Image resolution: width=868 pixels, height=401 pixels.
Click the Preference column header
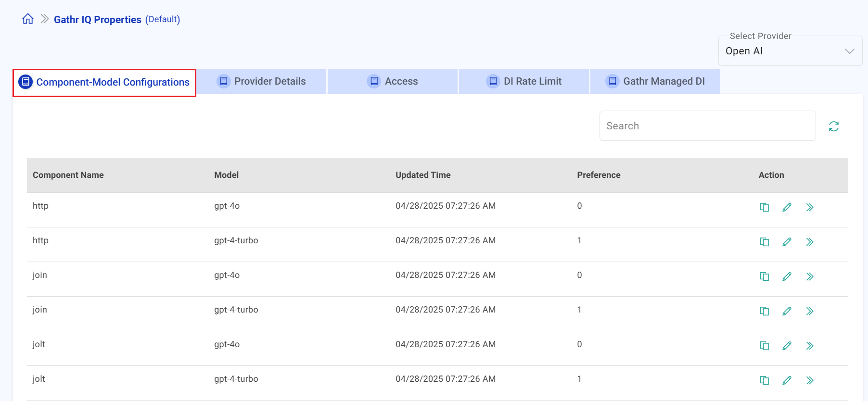(x=599, y=175)
